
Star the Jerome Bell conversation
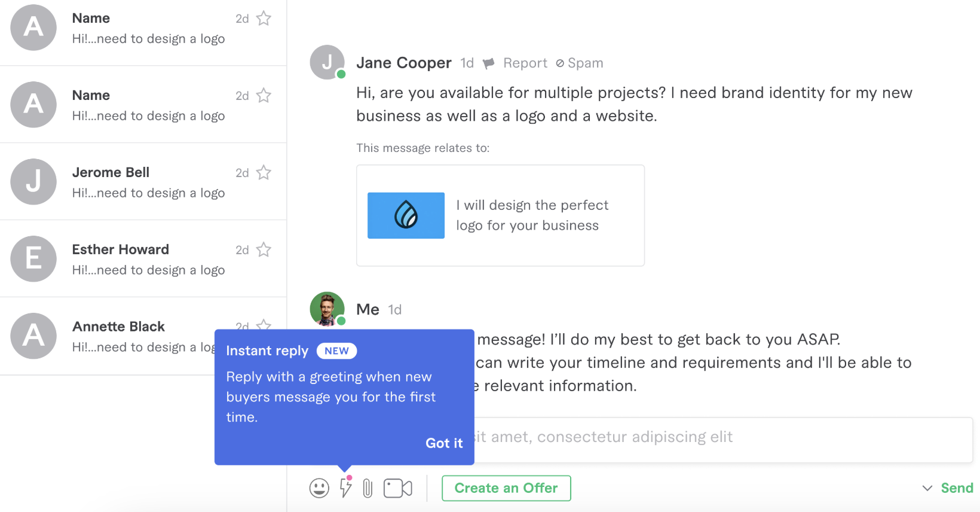(x=264, y=173)
